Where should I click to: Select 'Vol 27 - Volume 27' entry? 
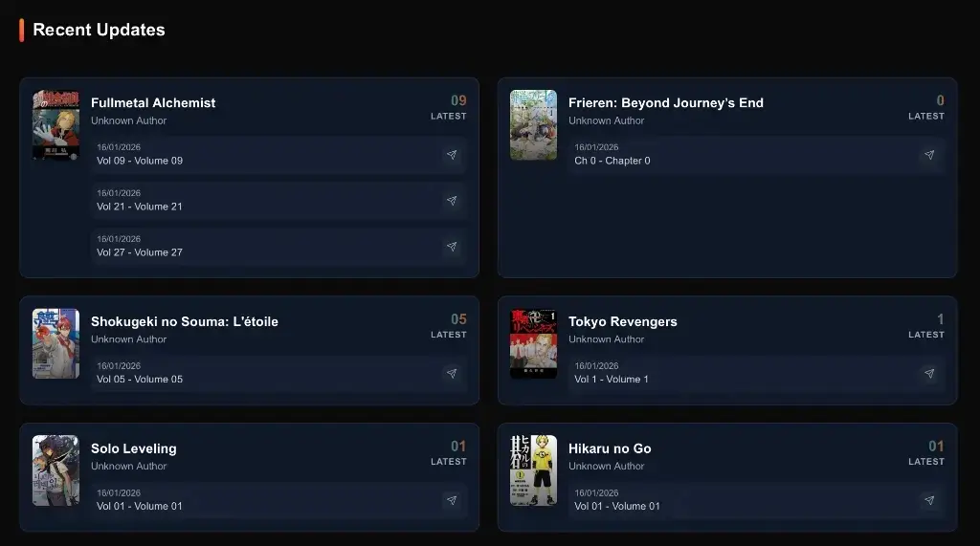click(278, 246)
